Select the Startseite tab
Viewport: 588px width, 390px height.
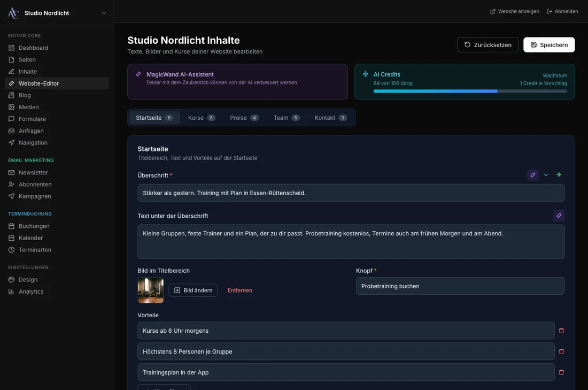pos(154,118)
